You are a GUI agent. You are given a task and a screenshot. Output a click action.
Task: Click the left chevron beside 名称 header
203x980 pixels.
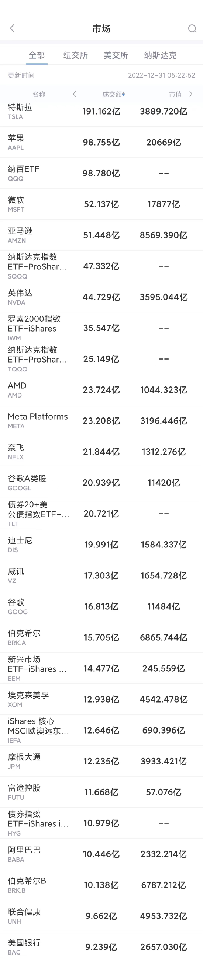[74, 94]
